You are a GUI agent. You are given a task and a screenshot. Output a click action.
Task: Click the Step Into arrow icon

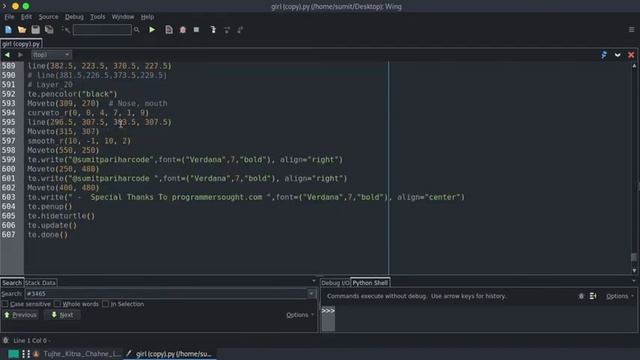pyautogui.click(x=213, y=29)
